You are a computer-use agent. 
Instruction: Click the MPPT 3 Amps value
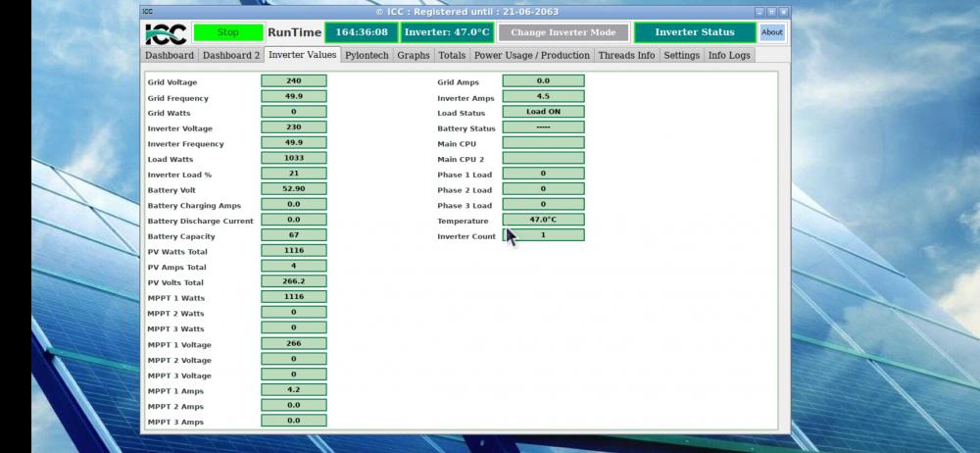click(294, 421)
